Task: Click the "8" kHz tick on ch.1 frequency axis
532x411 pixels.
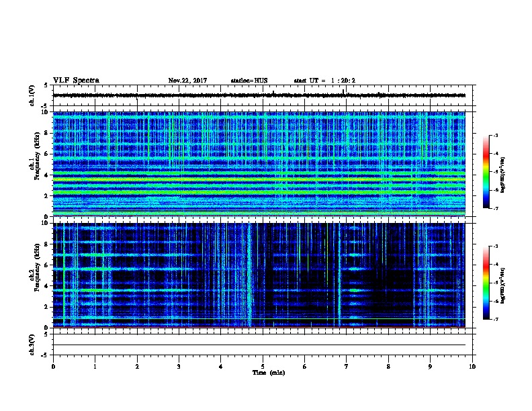Action: click(46, 133)
